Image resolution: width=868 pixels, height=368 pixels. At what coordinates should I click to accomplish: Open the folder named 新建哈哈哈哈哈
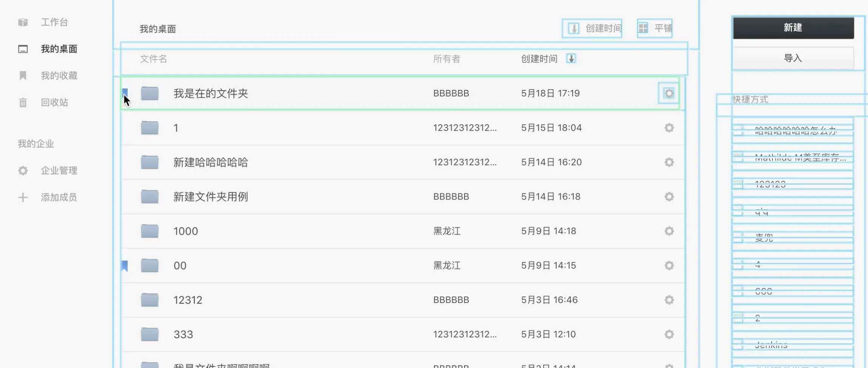point(211,162)
